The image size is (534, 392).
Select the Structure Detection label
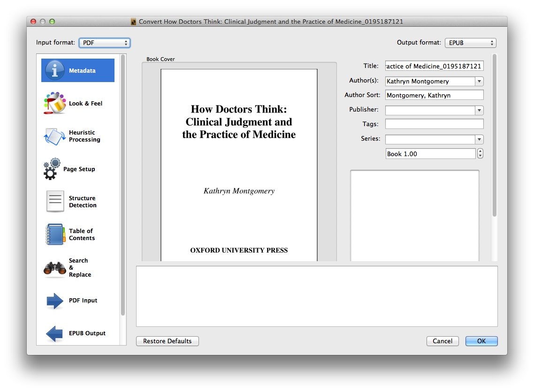(x=83, y=202)
